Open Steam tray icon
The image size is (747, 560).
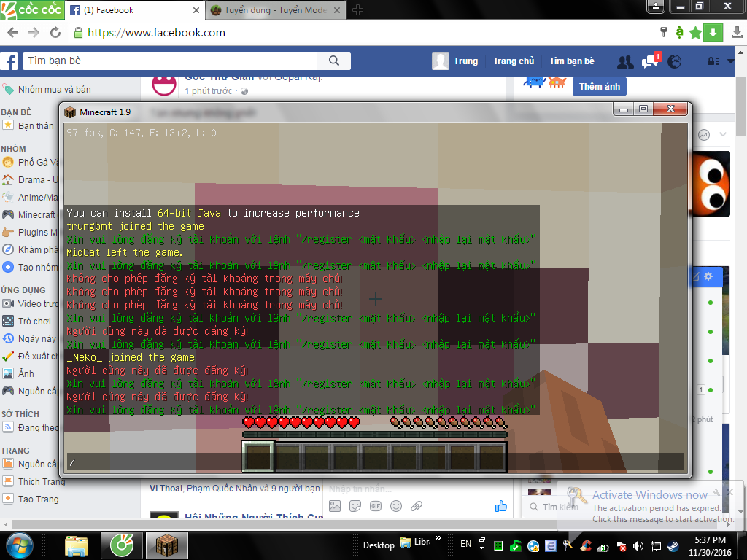673,545
